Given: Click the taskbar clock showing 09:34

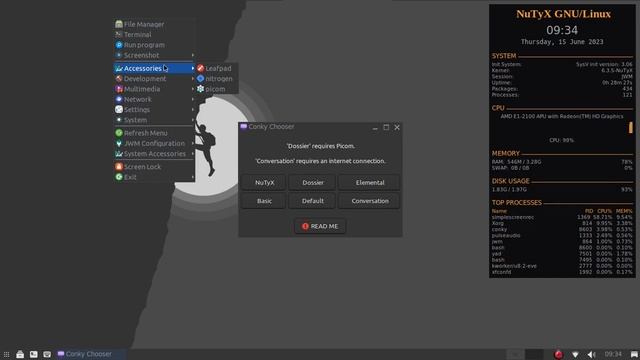Looking at the screenshot, I should click(x=613, y=354).
